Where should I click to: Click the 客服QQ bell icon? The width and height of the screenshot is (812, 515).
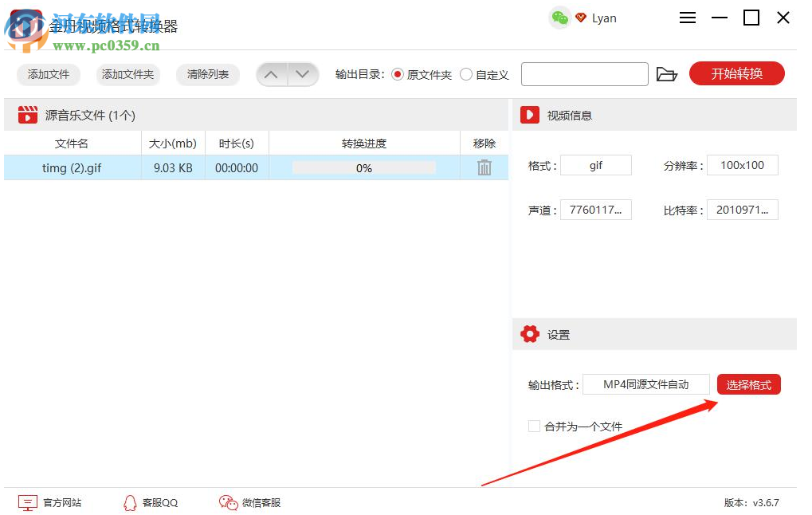130,502
